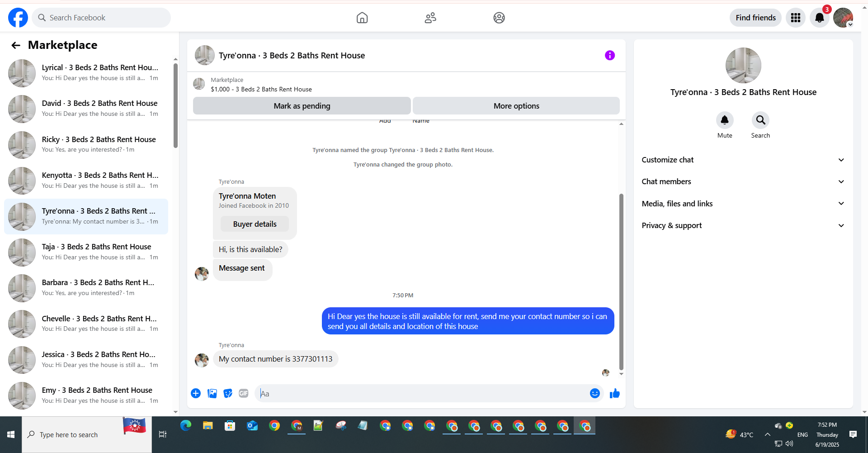Image resolution: width=868 pixels, height=453 pixels.
Task: Click the blue 'Hi Dear yes the house' message
Action: click(467, 321)
